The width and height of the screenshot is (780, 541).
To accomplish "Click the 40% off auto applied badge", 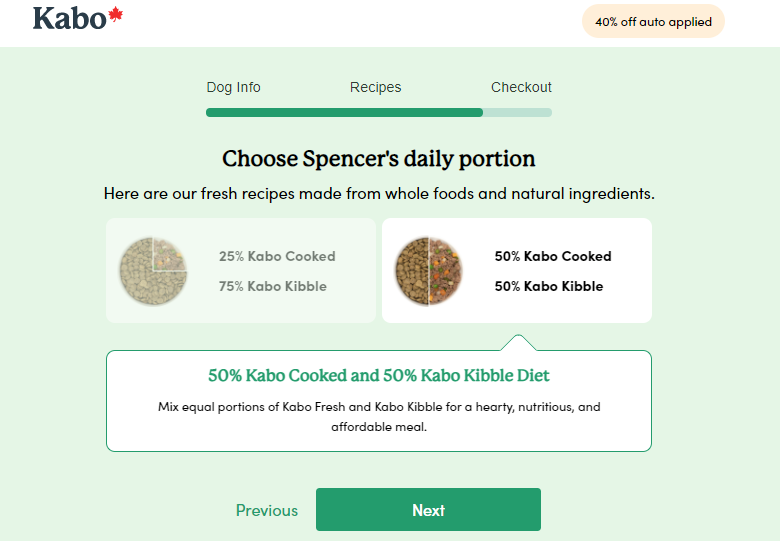I will pos(653,22).
